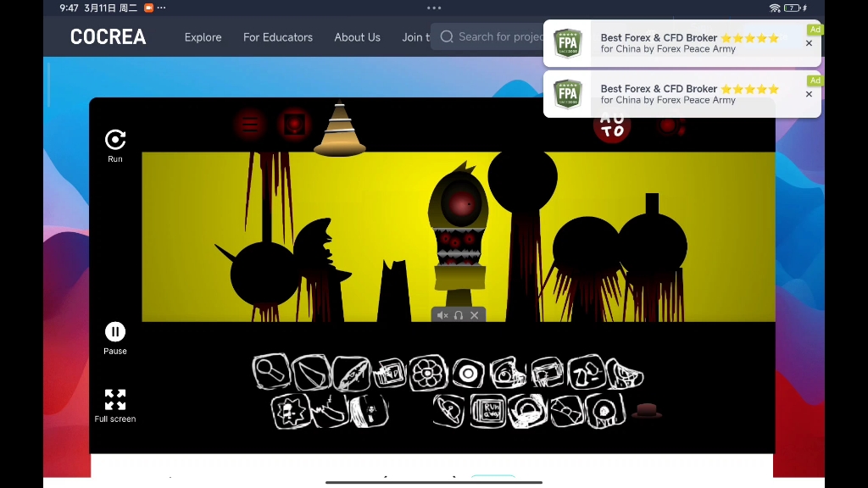Open the Explore menu item
The height and width of the screenshot is (488, 868).
[203, 37]
